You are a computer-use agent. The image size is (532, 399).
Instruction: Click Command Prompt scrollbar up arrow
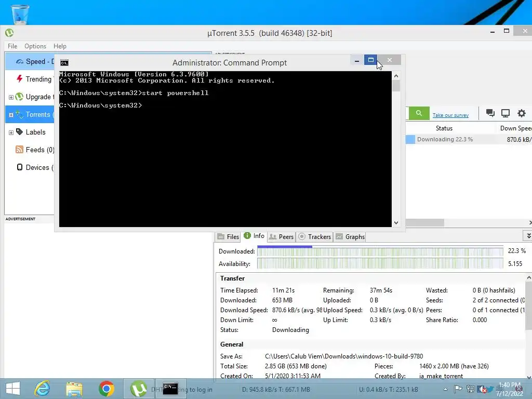(396, 76)
